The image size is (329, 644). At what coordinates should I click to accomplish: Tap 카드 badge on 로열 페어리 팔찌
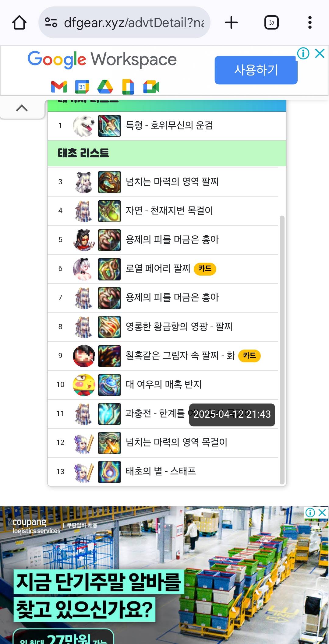tap(205, 269)
